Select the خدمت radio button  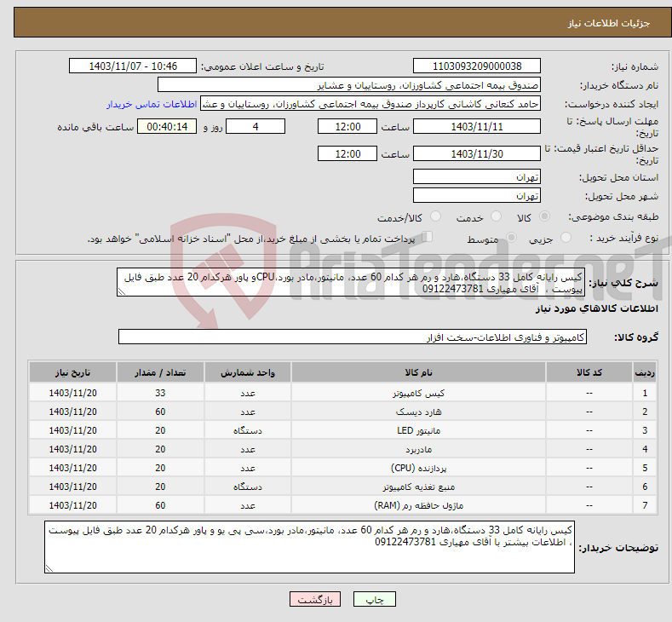click(x=496, y=216)
